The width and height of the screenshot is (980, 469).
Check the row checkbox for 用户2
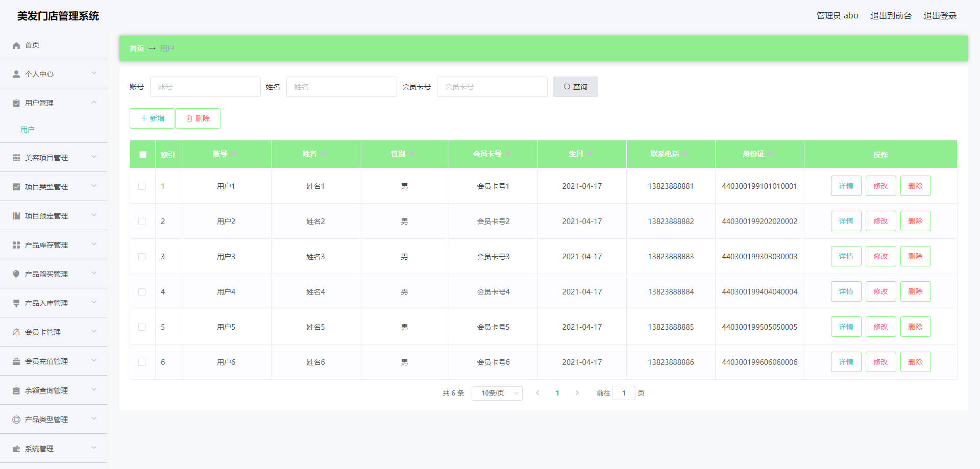pyautogui.click(x=142, y=221)
